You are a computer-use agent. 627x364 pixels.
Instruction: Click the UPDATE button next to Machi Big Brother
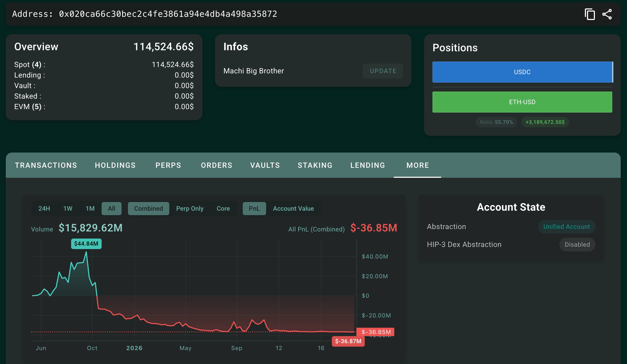point(383,71)
